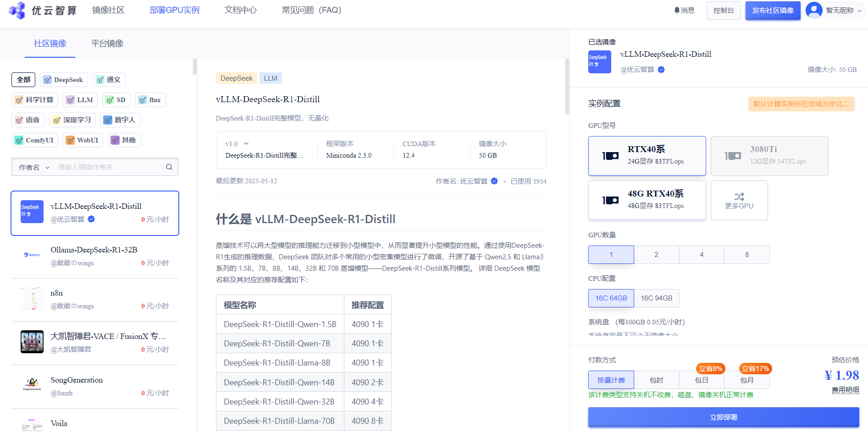Filter images by 语音 tag

(x=28, y=120)
